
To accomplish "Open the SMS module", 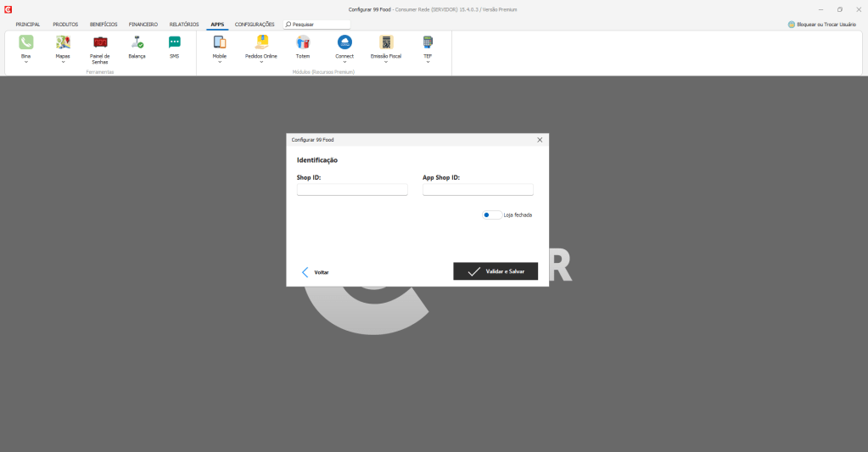I will tap(174, 42).
